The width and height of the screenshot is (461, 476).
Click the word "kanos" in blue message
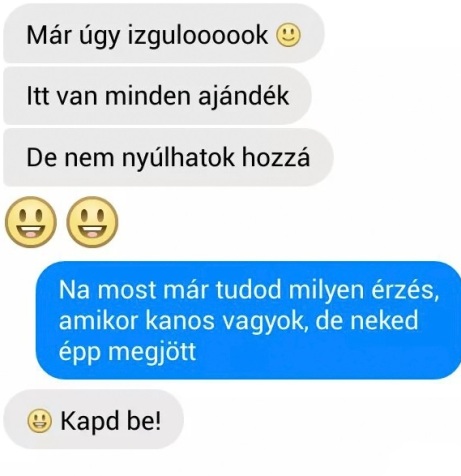click(180, 321)
